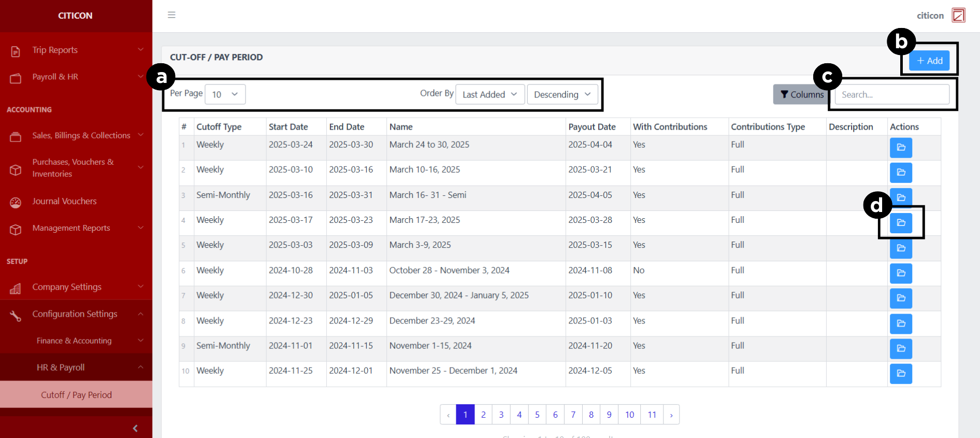Go to page 5 in pagination
The image size is (980, 438).
point(537,415)
